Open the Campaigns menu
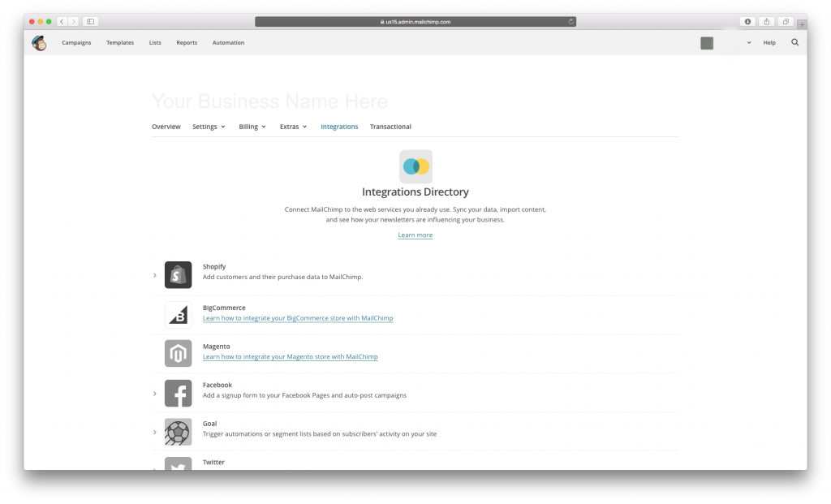Image resolution: width=831 pixels, height=504 pixels. click(x=76, y=43)
